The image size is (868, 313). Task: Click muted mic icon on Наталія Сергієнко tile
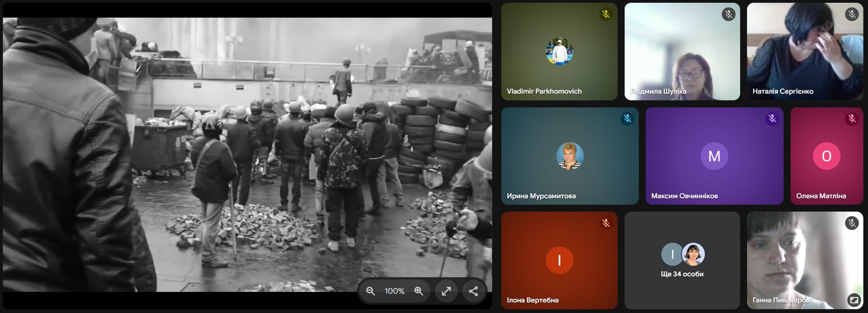(x=852, y=14)
